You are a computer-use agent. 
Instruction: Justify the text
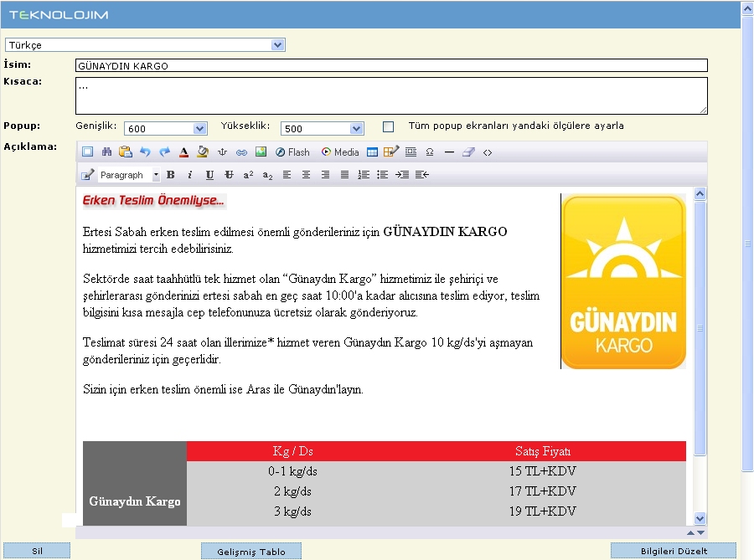tap(345, 175)
